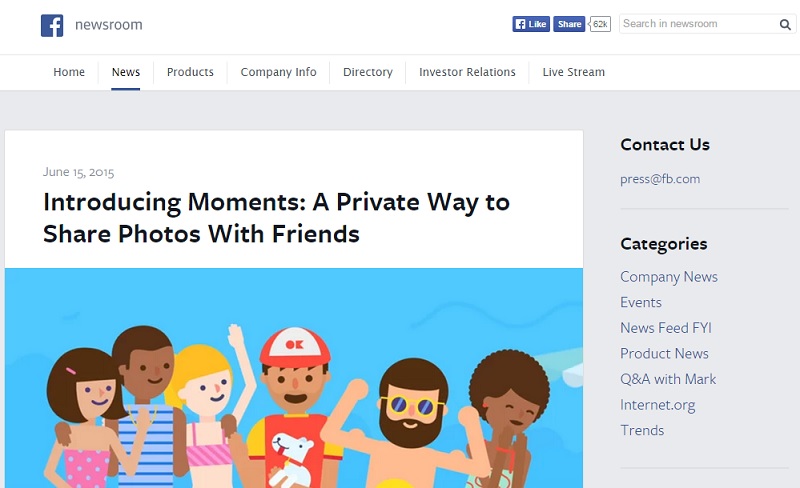Screen dimensions: 800x488
Task: Click the Facebook logo icon
Action: coord(52,25)
